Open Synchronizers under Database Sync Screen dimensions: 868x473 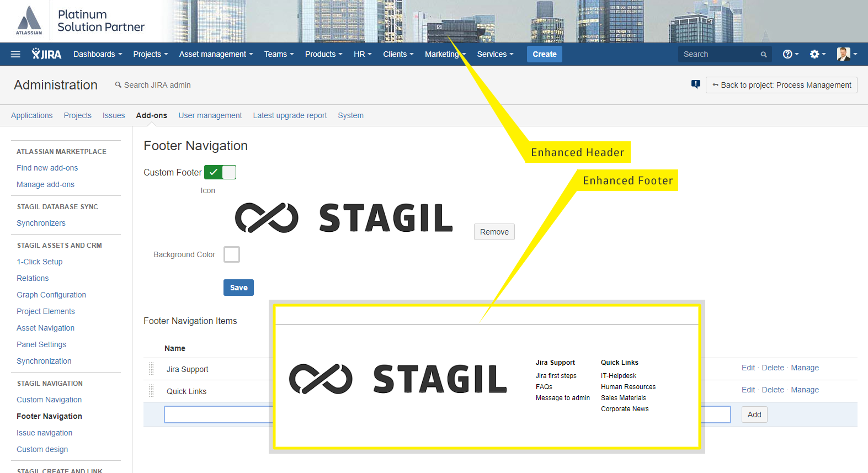(41, 223)
